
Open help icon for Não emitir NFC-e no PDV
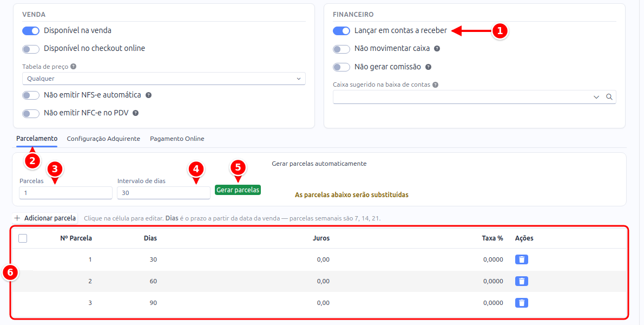tap(135, 113)
